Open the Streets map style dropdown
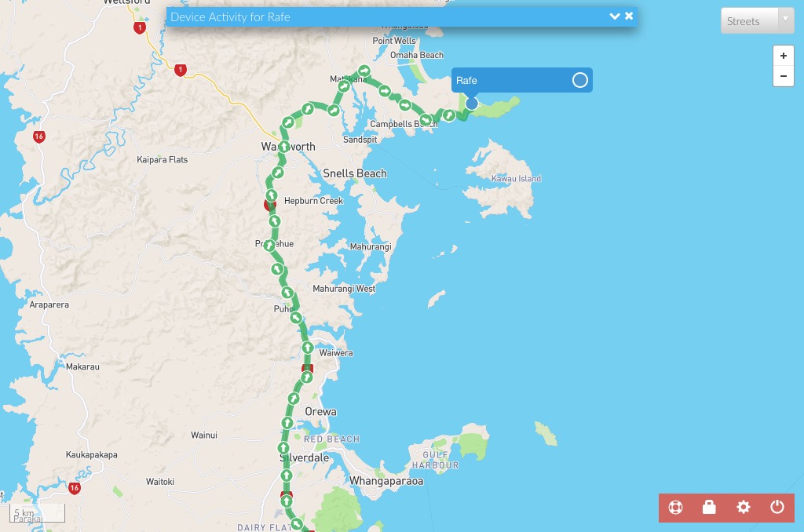This screenshot has width=804, height=532. tap(758, 21)
